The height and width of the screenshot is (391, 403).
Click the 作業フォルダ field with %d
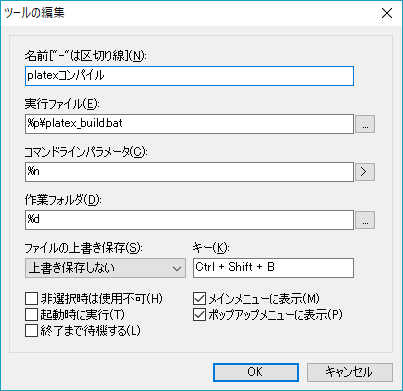(189, 220)
